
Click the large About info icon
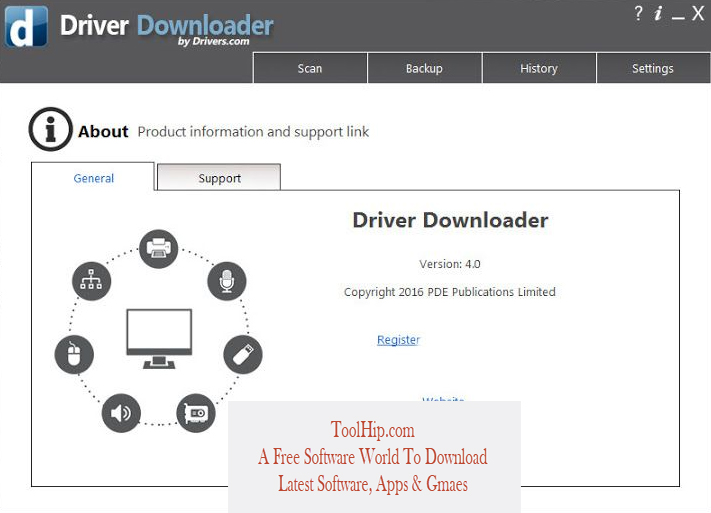(50, 129)
